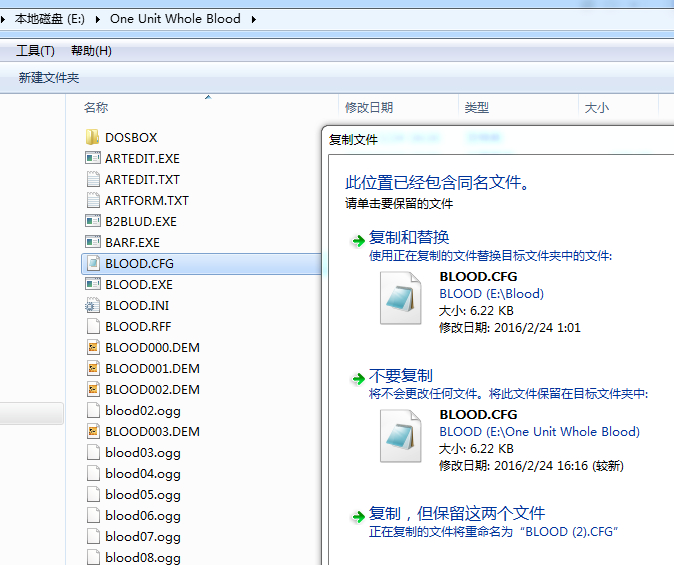Image resolution: width=674 pixels, height=565 pixels.
Task: Expand the breadcrumb arrow before 本地磁盘 (E:)
Action: tap(3, 19)
